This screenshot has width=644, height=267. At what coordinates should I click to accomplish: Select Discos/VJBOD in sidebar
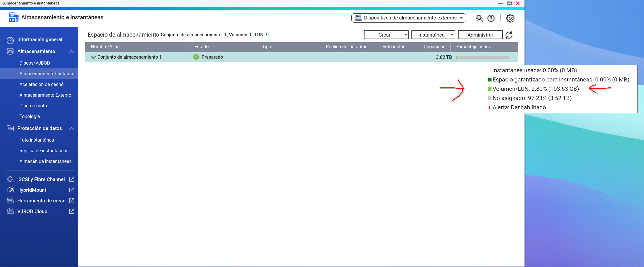34,63
